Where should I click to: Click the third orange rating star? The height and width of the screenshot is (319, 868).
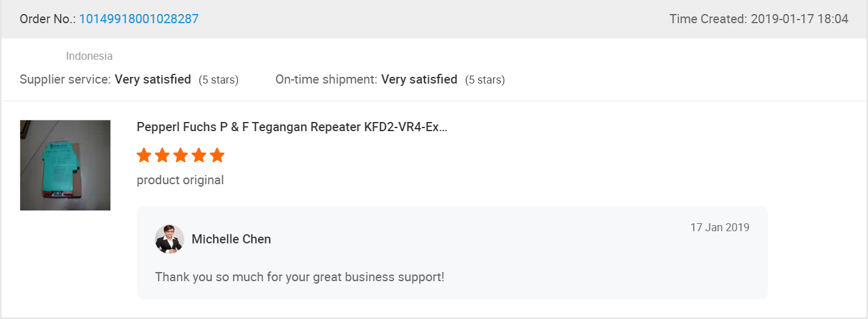(181, 156)
